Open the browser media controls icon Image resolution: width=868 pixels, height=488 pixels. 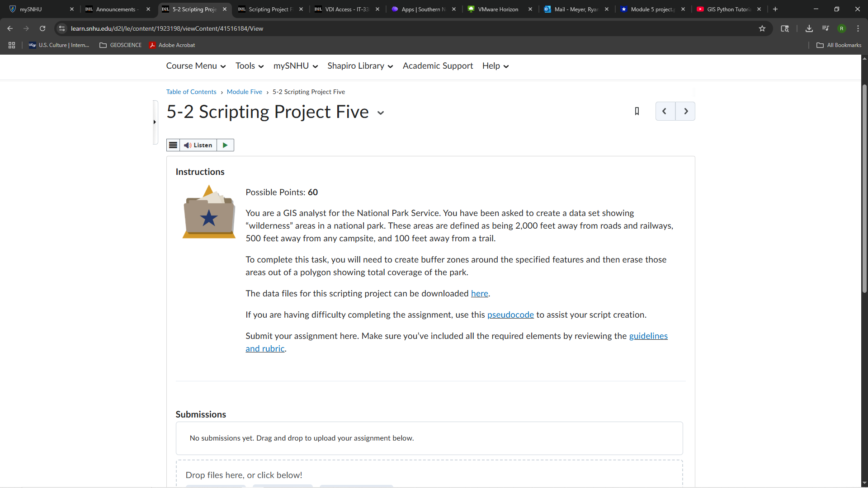coord(825,28)
